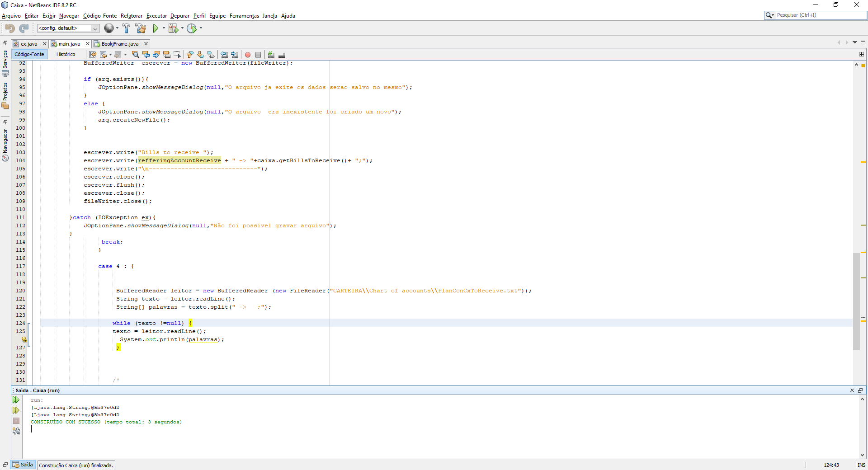This screenshot has width=868, height=470.
Task: Clean and build with hammer-broom icon
Action: (141, 28)
